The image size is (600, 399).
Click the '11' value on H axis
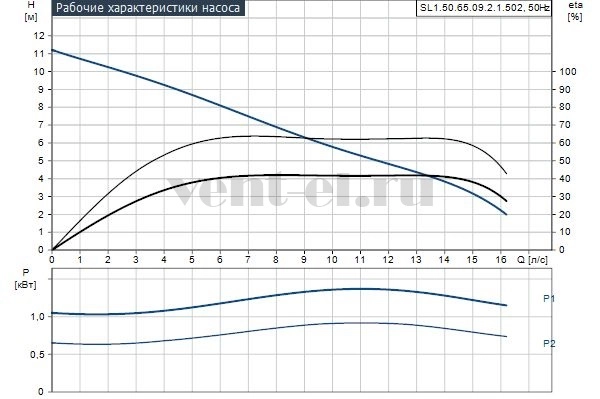[x=39, y=54]
